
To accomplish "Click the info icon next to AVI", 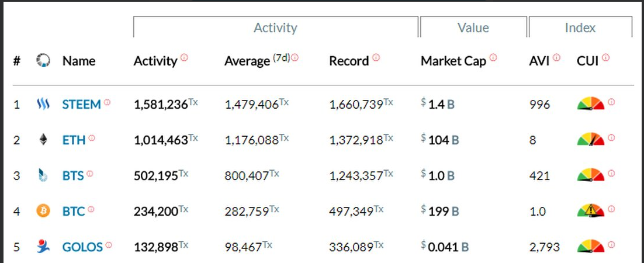I will click(556, 57).
